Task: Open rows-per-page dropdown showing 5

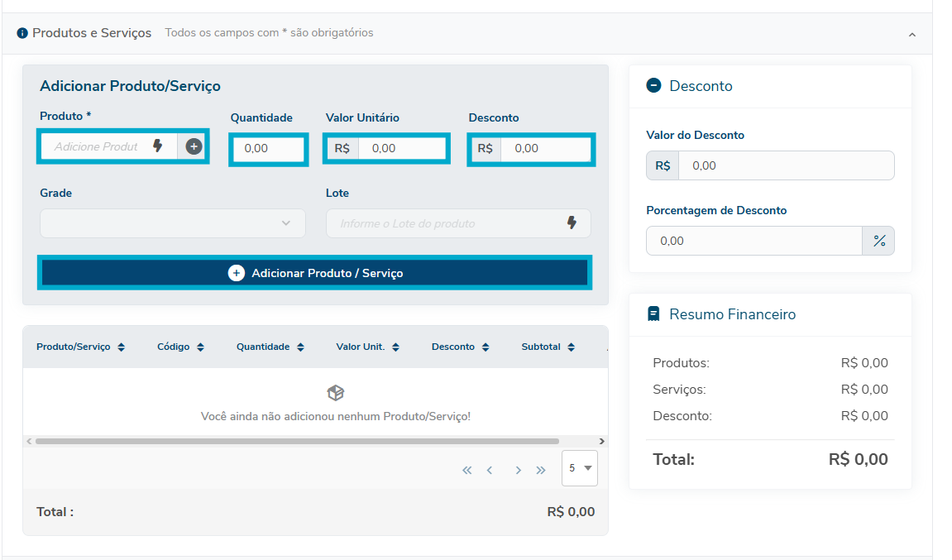Action: click(579, 468)
